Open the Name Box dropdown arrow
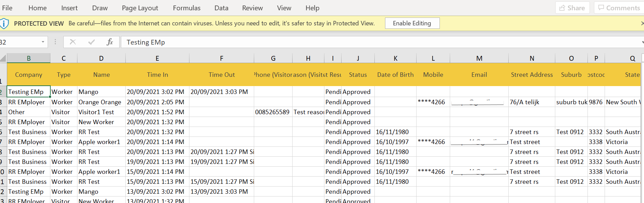Screen dimensions: 644x203 (43, 42)
